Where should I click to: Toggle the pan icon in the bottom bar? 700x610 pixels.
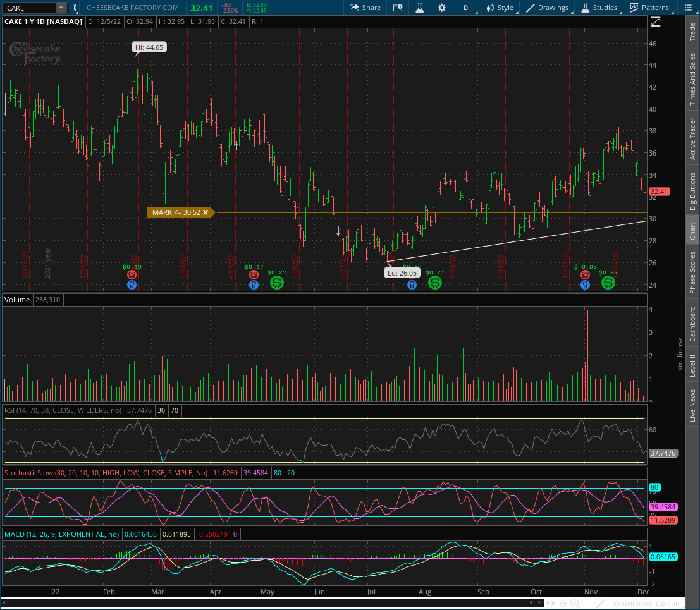551,603
